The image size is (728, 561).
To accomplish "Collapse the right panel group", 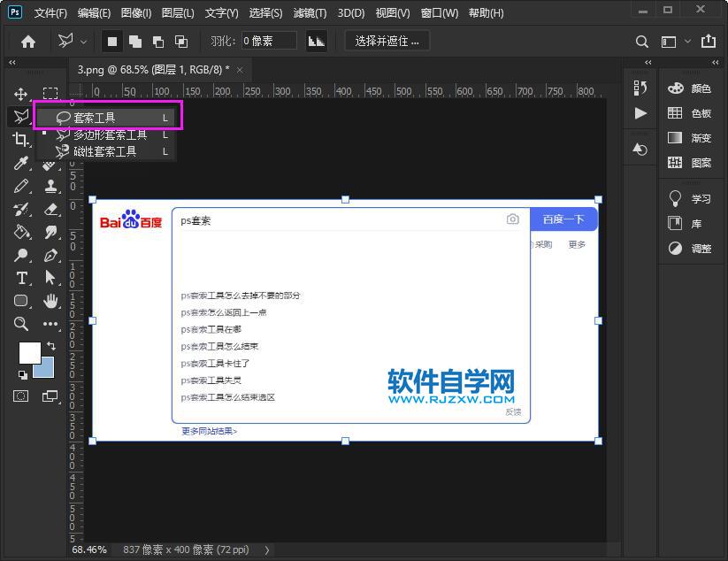I will tap(715, 62).
